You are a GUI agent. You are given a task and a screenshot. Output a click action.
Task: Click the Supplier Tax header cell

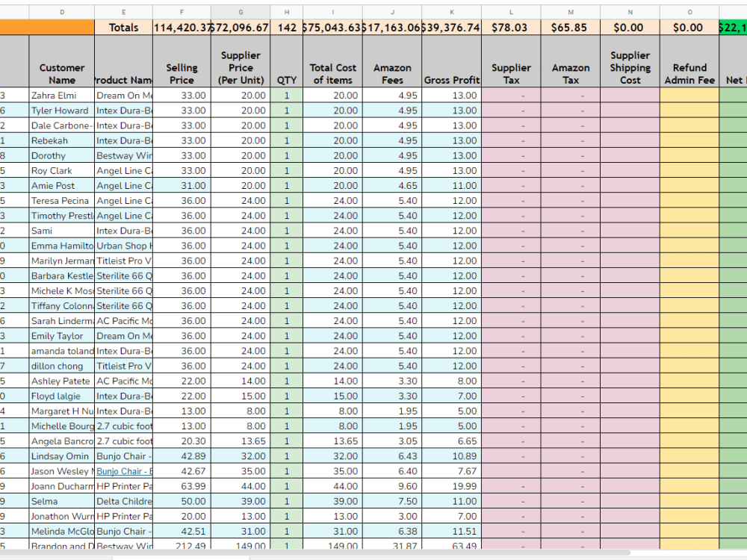(x=511, y=61)
